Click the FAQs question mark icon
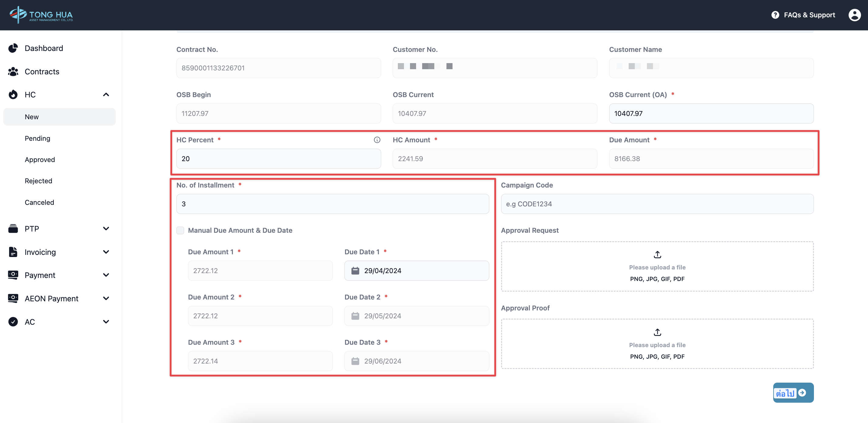 [x=775, y=15]
